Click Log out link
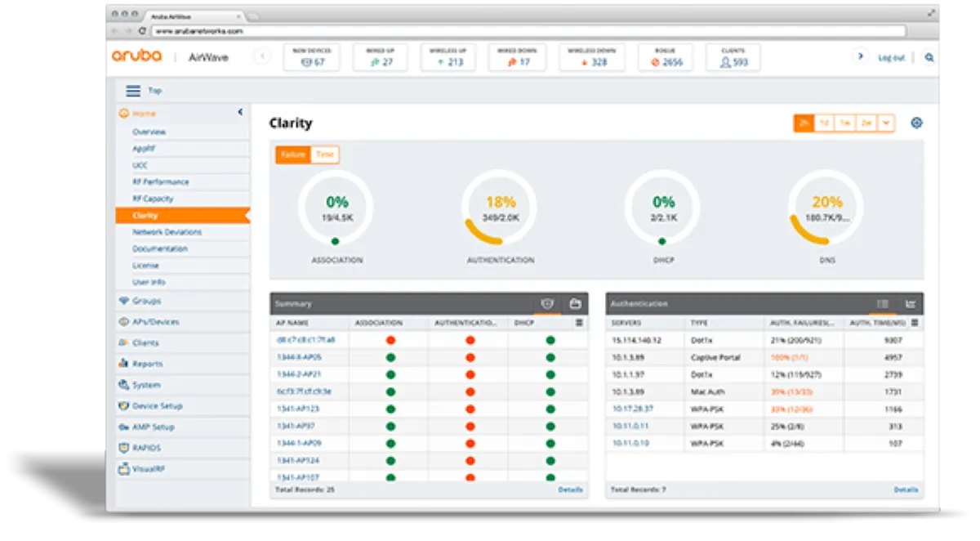980x541 pixels. pyautogui.click(x=891, y=57)
